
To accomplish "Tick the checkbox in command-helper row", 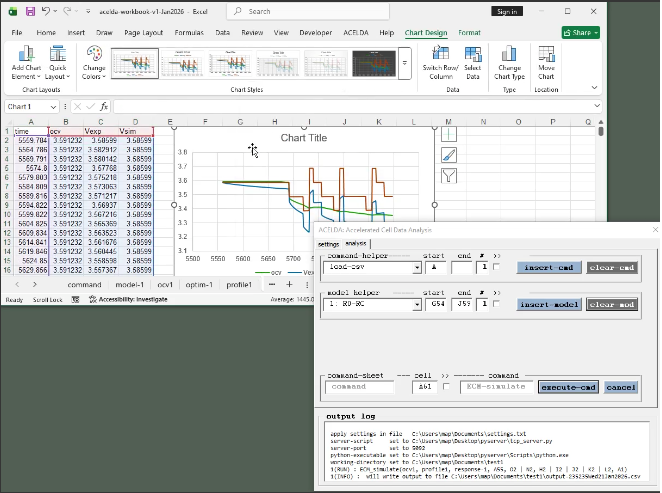I will pyautogui.click(x=497, y=268).
